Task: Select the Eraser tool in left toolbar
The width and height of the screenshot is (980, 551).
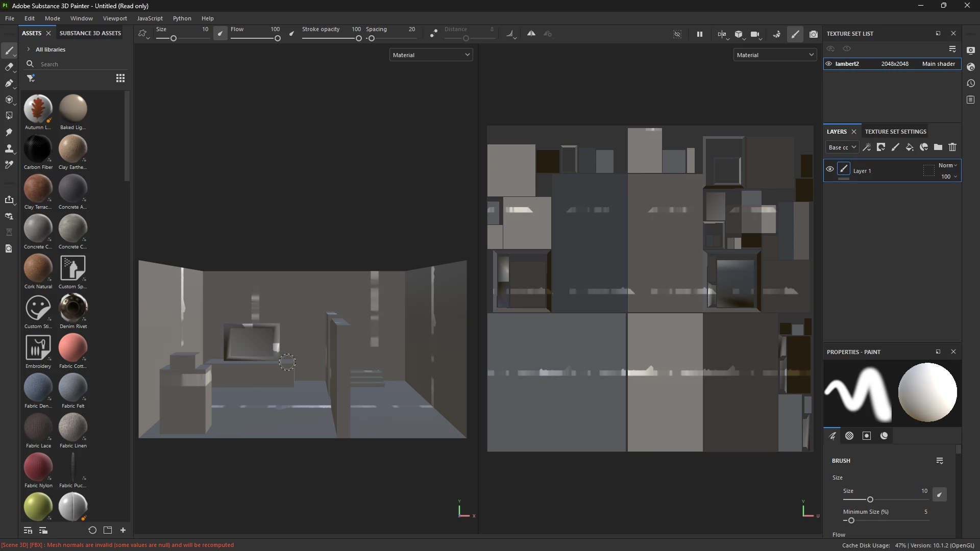Action: (9, 67)
